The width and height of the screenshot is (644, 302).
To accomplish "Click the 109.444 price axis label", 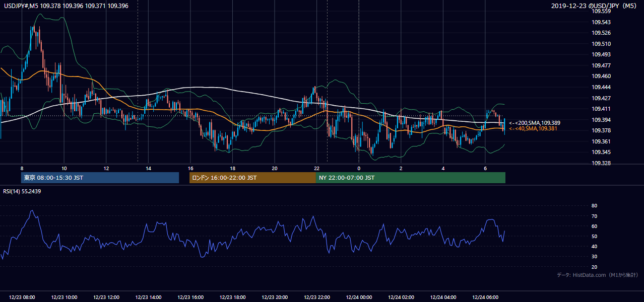I will tap(601, 87).
